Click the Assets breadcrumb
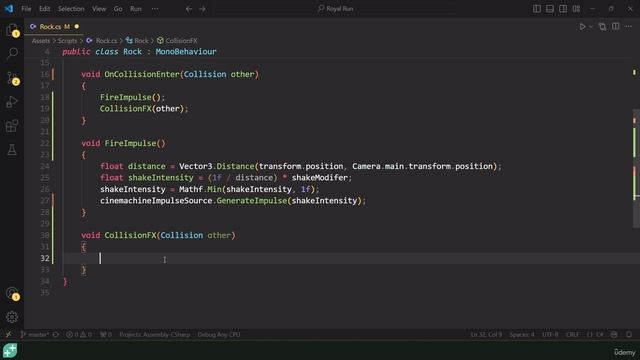The width and height of the screenshot is (640, 360). pyautogui.click(x=41, y=41)
